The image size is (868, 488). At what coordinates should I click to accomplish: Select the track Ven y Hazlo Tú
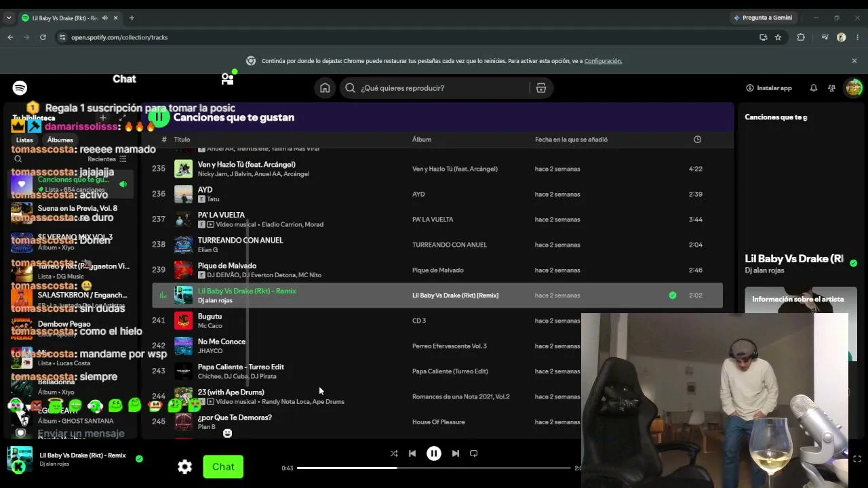click(437, 169)
